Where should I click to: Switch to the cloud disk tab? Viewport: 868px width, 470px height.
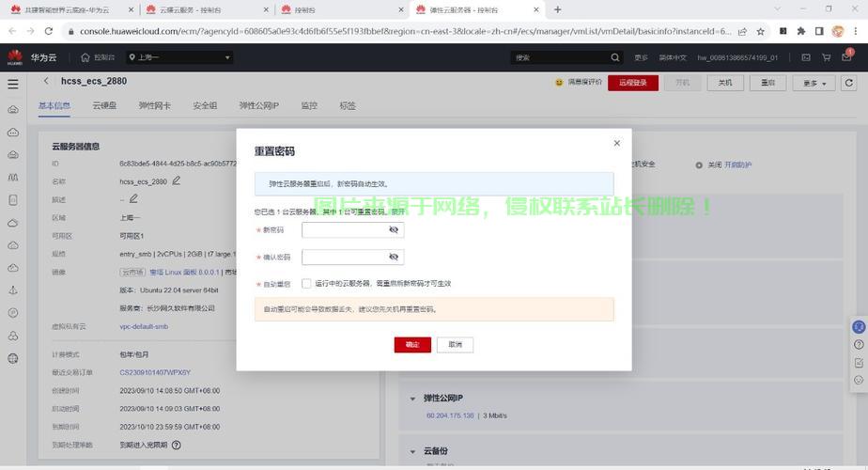point(104,105)
